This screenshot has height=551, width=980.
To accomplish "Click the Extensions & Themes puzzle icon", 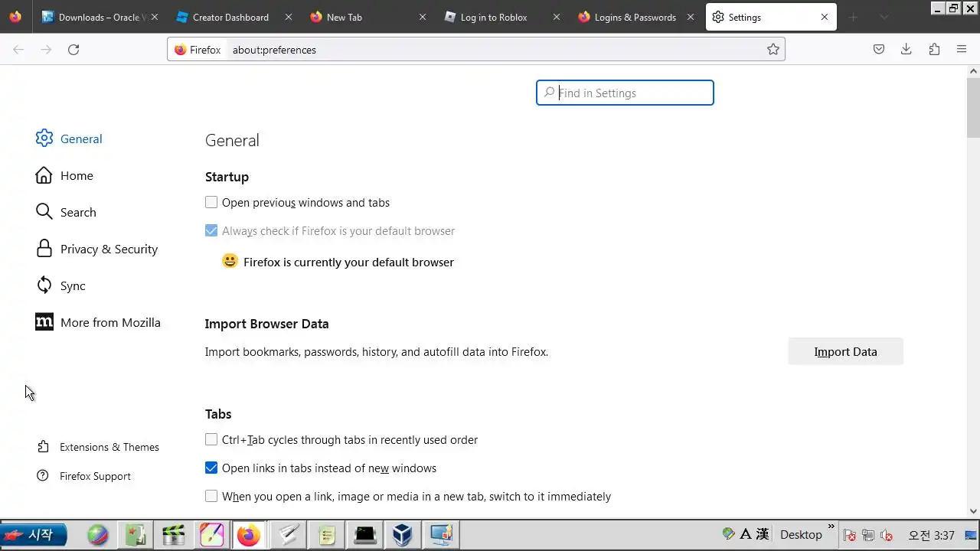I will pos(43,447).
